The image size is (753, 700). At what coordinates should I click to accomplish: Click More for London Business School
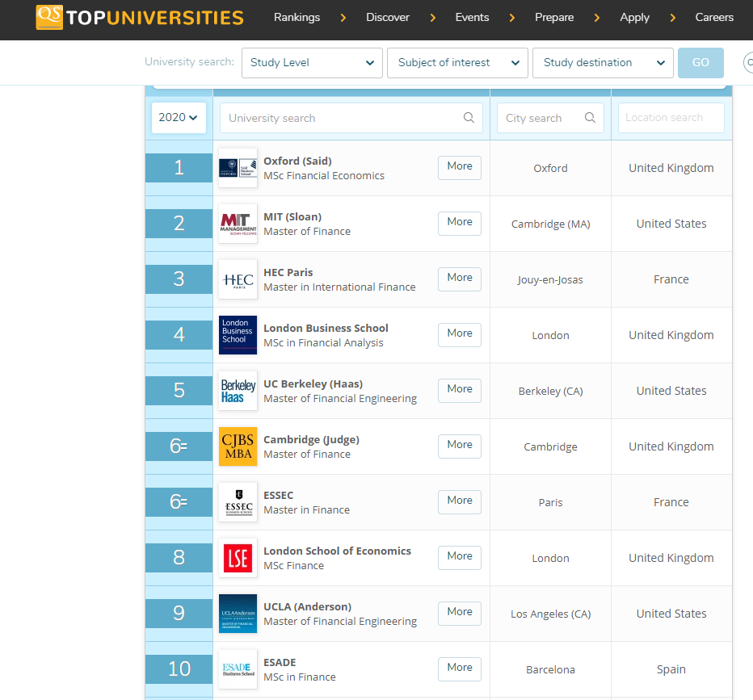[460, 334]
